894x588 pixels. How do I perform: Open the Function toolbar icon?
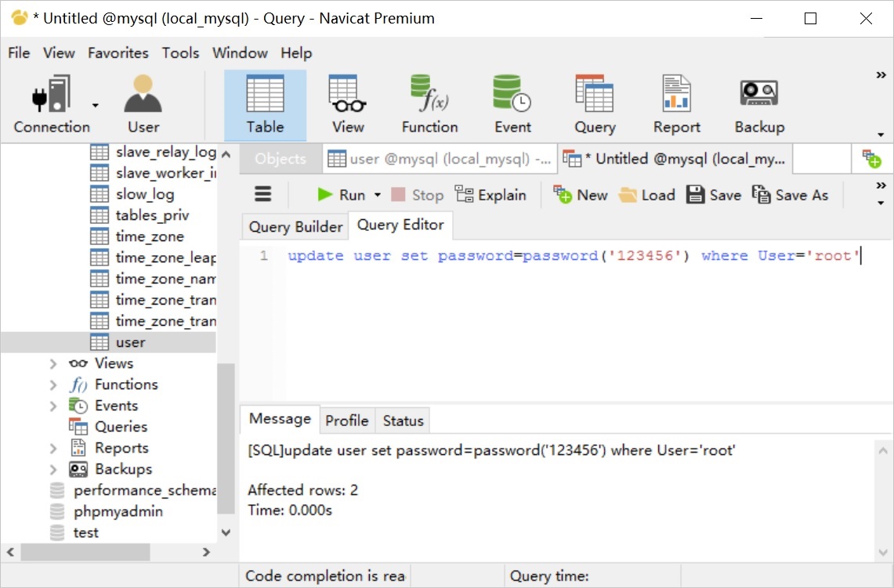[x=430, y=105]
